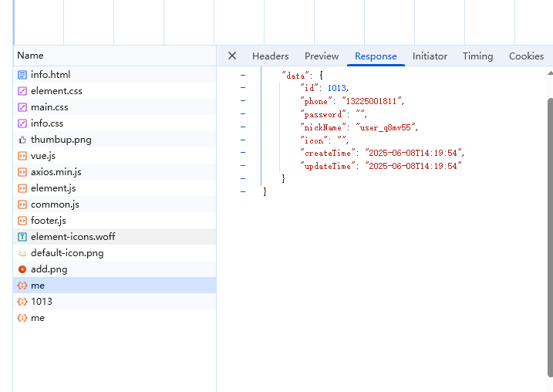Click the nickName value "user_q8mv55"
The width and height of the screenshot is (553, 392).
[x=386, y=127]
